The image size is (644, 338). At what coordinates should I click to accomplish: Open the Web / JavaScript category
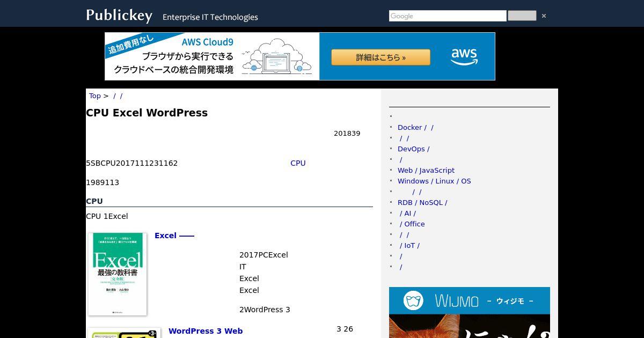pos(426,171)
